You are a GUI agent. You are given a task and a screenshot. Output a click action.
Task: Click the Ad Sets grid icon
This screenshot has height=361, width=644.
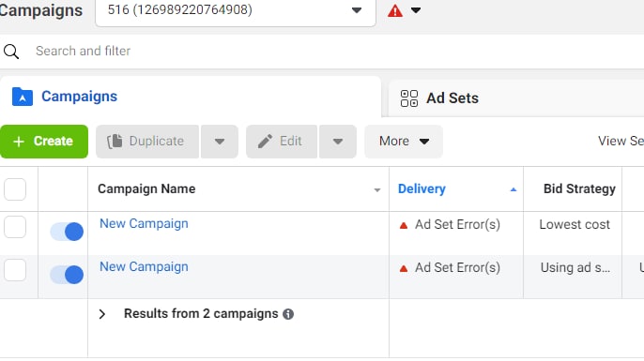(409, 98)
